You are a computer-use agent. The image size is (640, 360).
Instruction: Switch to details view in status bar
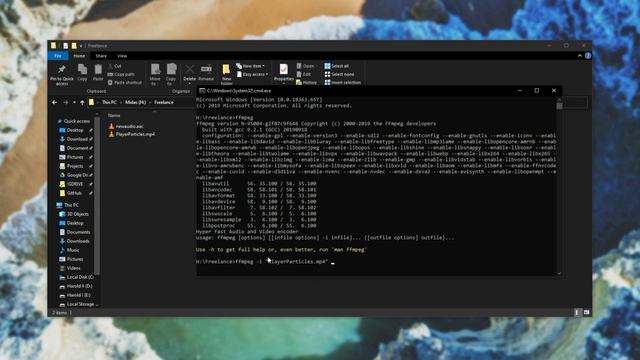pyautogui.click(x=577, y=312)
